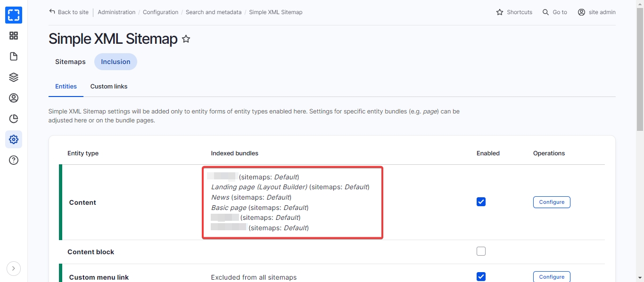Viewport: 644px width, 282px height.
Task: Uncheck the Custom menu link checkbox
Action: tap(481, 276)
